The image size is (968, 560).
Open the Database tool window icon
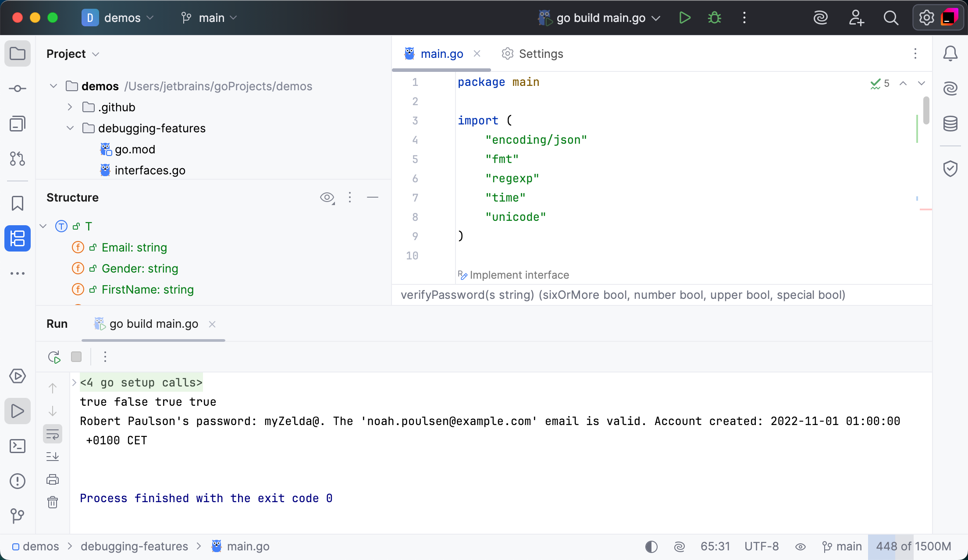pyautogui.click(x=950, y=124)
